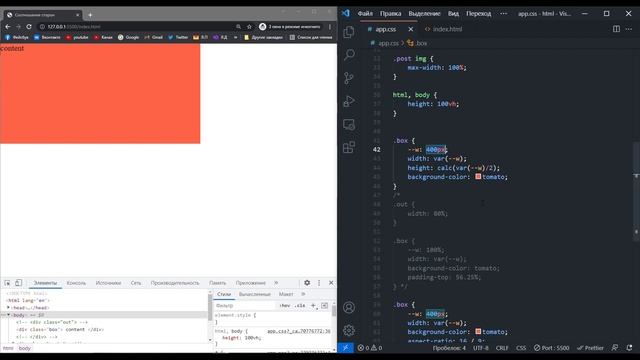This screenshot has height=360, width=640.
Task: Open the Файл menu
Action: point(365,13)
